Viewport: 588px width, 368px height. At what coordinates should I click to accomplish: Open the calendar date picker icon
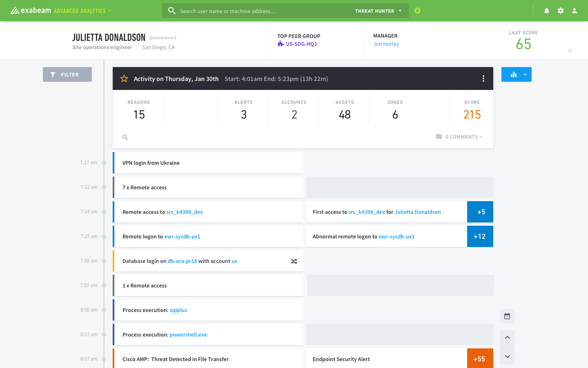(x=507, y=316)
